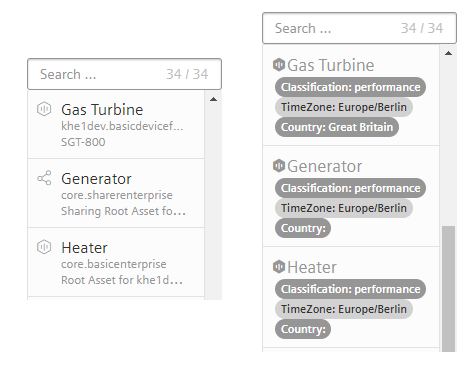Click the left panel scrollbar up arrow
This screenshot has width=474, height=365.
click(x=213, y=99)
